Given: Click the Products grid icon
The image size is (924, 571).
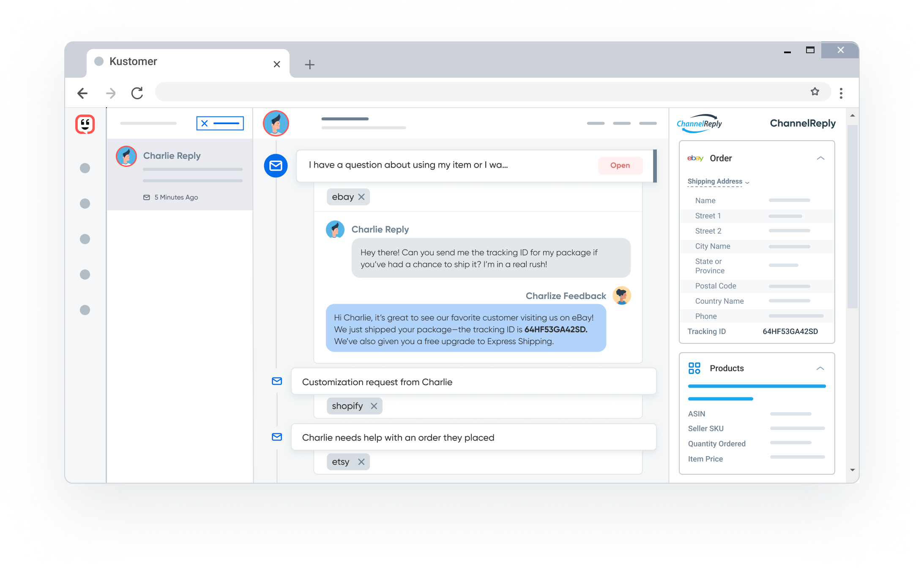Looking at the screenshot, I should click(694, 368).
